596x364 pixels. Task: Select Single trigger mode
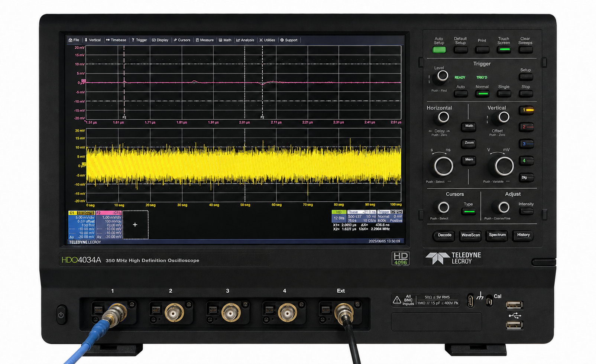[x=504, y=94]
